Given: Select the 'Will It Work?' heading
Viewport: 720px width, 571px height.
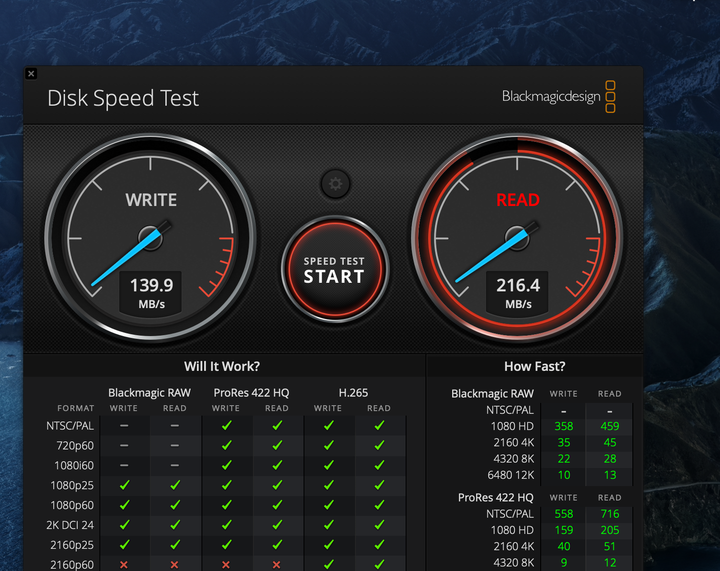Looking at the screenshot, I should (222, 366).
